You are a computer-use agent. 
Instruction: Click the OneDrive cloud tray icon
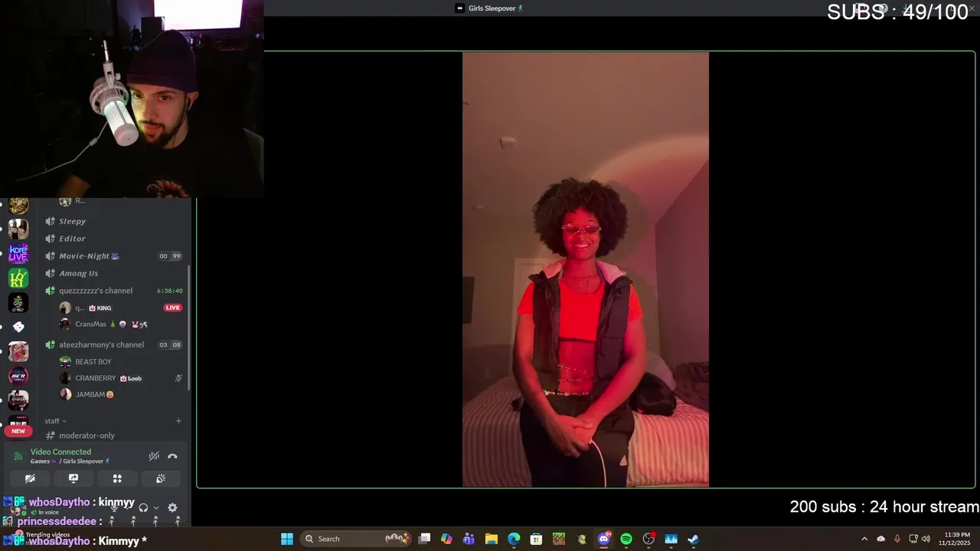(x=880, y=539)
